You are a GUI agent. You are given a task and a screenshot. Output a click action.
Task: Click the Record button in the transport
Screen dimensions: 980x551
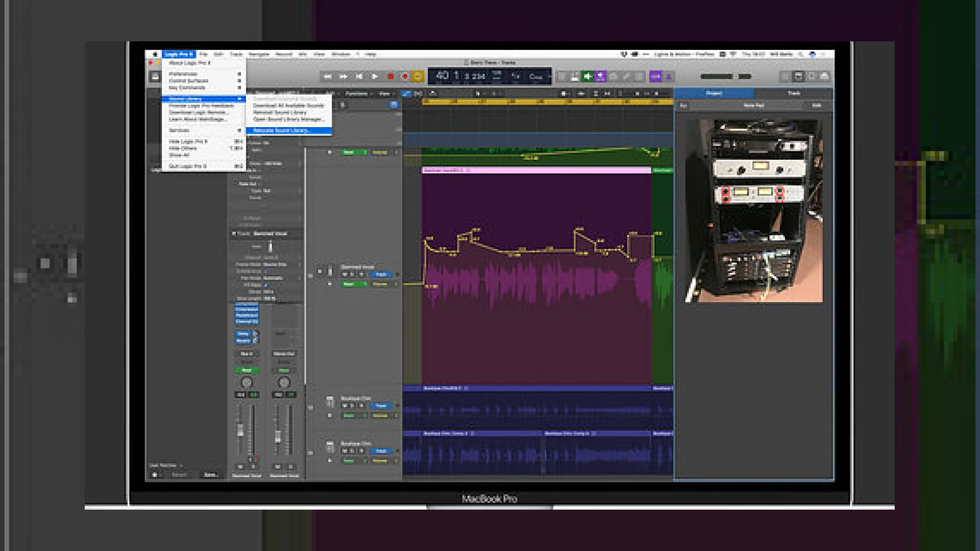[405, 77]
